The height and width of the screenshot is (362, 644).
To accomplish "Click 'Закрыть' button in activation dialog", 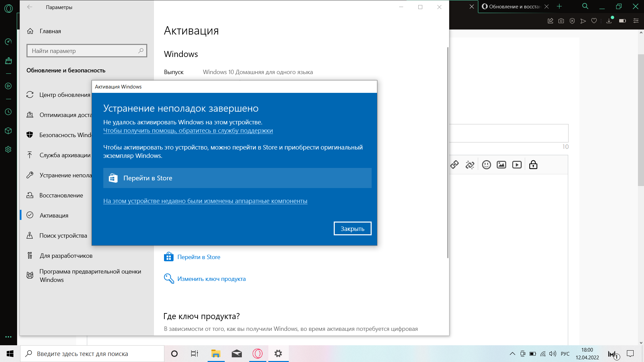I will [x=353, y=229].
